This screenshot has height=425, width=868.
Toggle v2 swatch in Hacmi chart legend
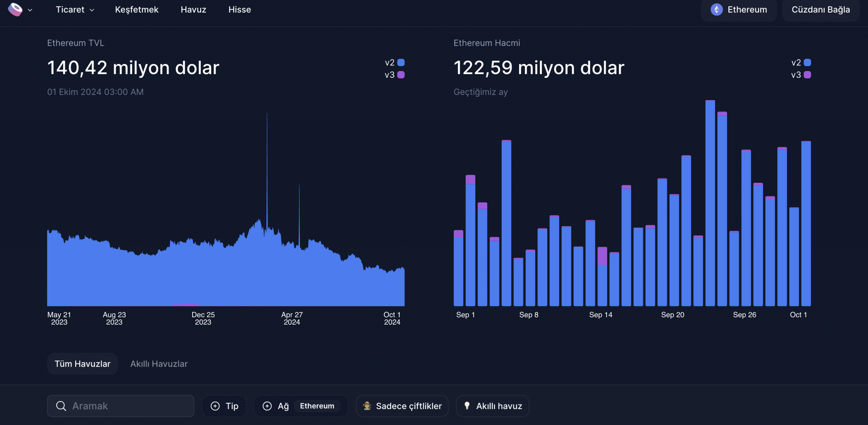pyautogui.click(x=807, y=62)
